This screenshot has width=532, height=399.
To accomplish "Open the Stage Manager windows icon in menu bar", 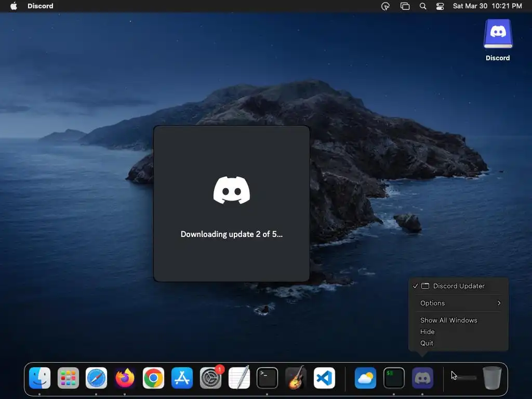I will (x=405, y=6).
